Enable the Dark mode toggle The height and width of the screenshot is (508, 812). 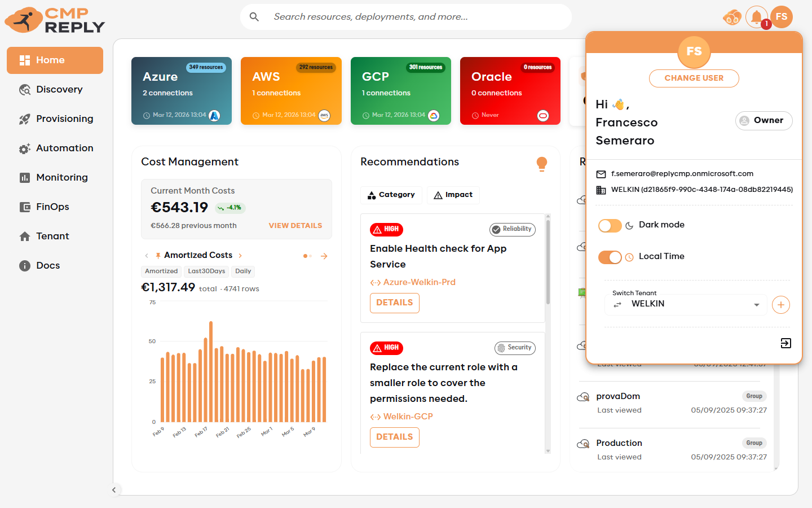[x=610, y=226]
